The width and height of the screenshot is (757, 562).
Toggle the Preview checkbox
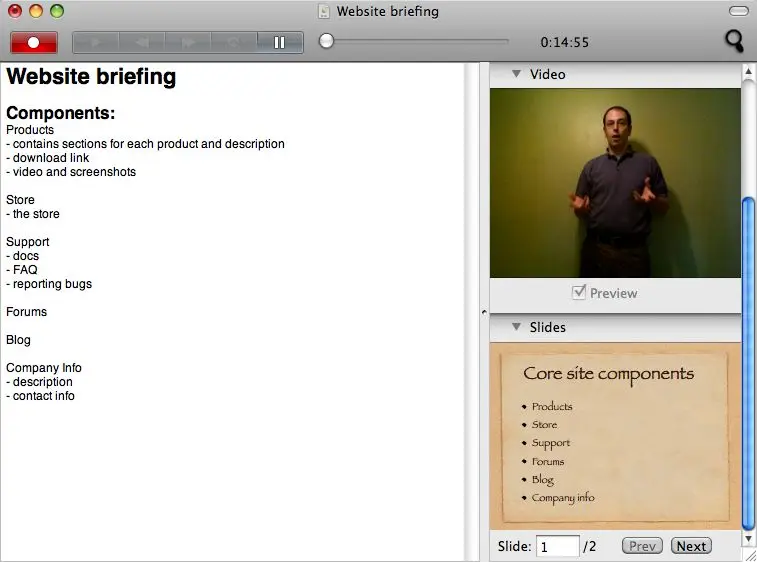click(578, 292)
